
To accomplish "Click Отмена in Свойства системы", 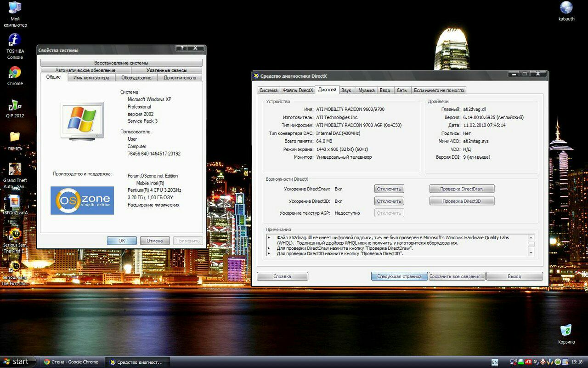I will (x=155, y=241).
